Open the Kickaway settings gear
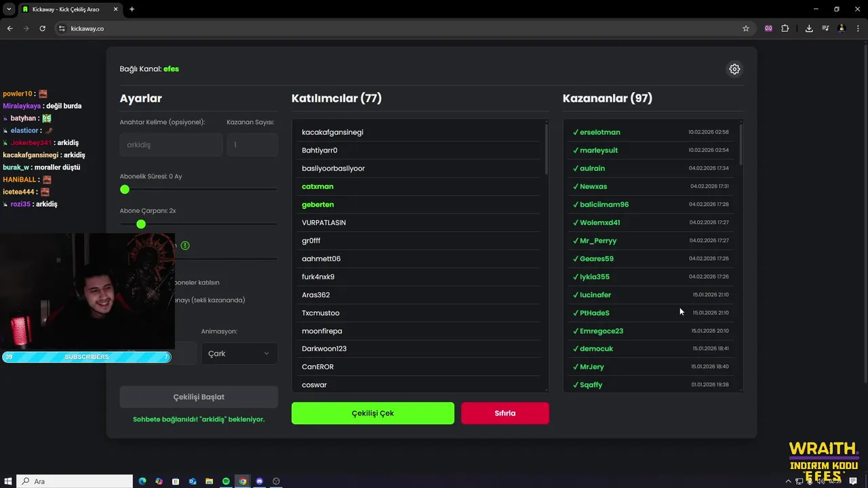 [x=734, y=69]
